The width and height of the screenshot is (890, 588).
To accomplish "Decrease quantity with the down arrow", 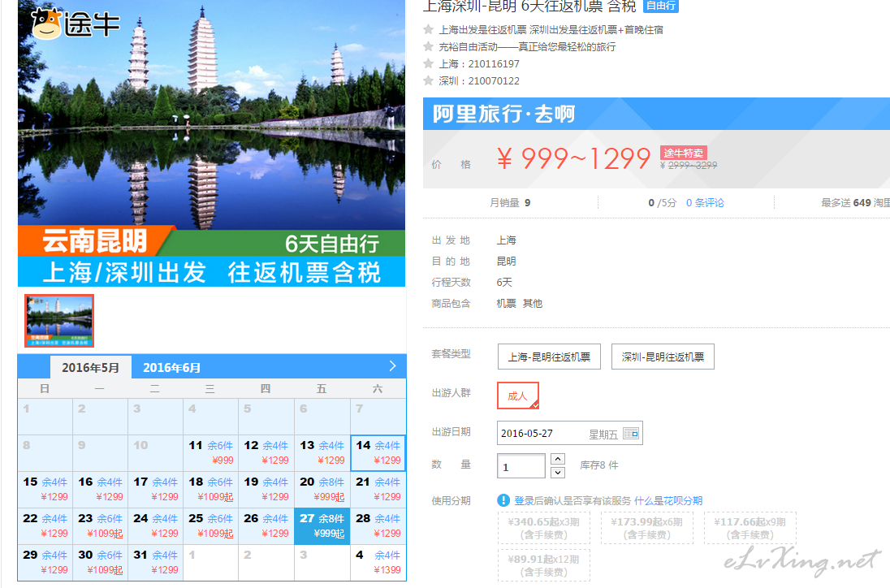I will (558, 472).
